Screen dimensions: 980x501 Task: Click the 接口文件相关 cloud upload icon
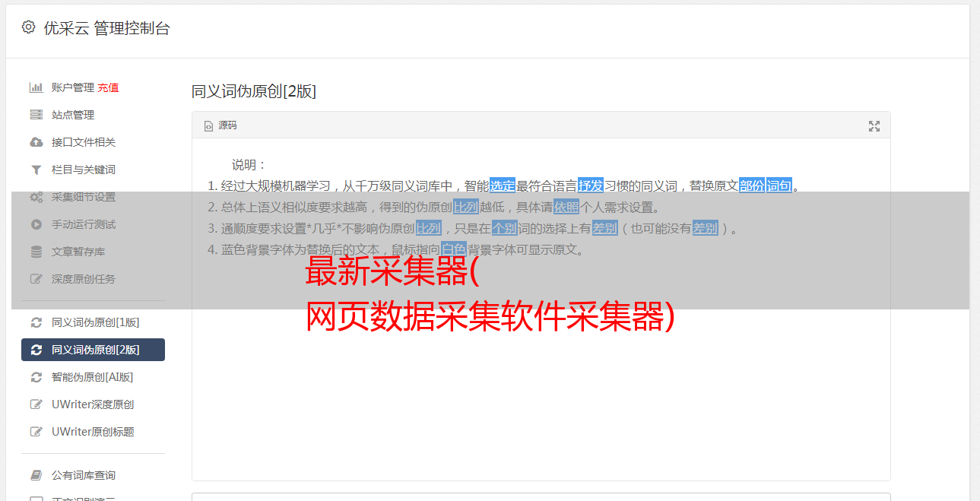pos(36,142)
